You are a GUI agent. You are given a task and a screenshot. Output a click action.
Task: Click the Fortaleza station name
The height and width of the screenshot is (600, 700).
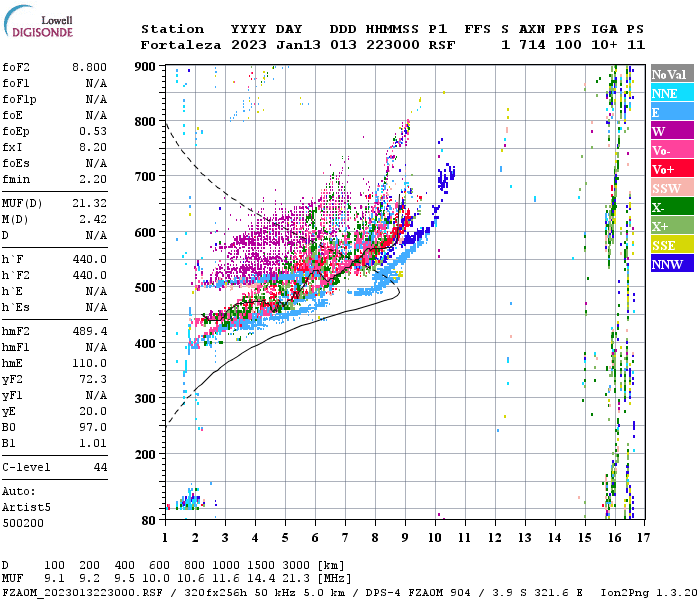click(181, 45)
